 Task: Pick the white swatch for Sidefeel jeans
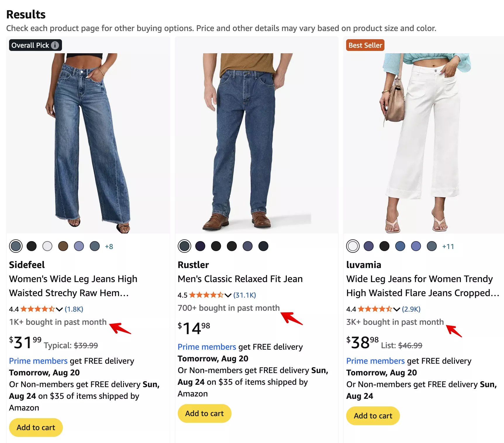(x=47, y=246)
